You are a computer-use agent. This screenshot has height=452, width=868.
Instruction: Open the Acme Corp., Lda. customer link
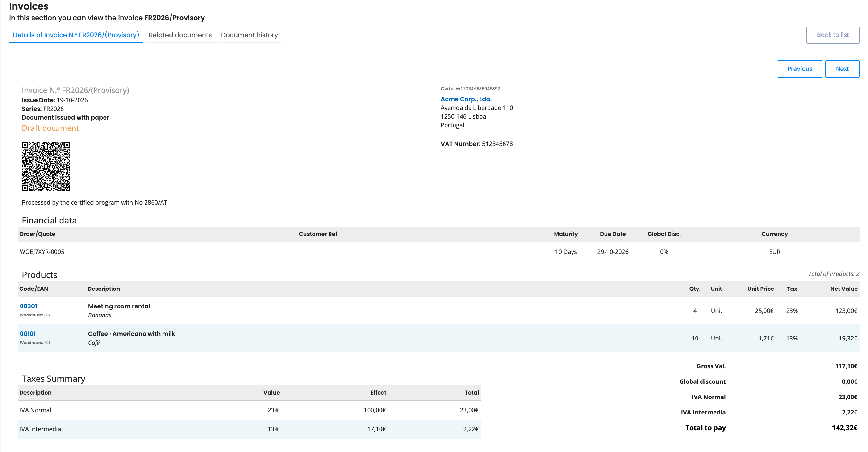coord(466,99)
